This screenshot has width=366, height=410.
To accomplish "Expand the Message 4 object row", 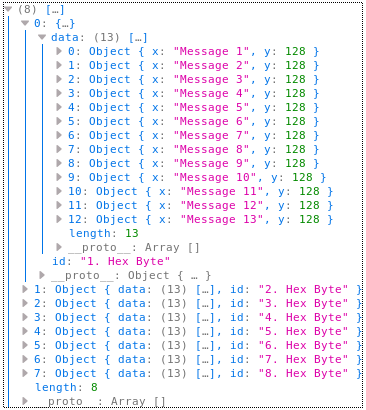I will (59, 93).
